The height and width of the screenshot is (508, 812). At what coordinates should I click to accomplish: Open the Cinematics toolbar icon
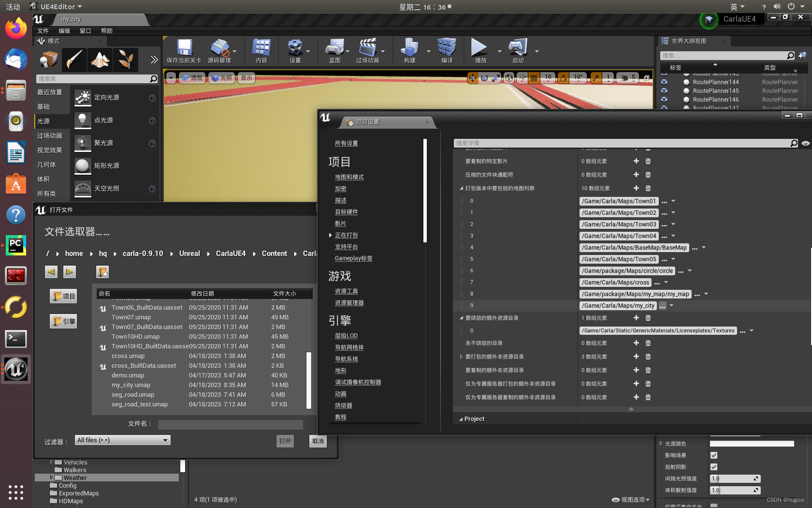click(x=368, y=48)
